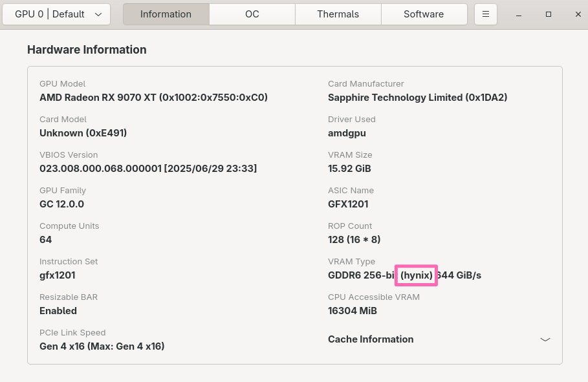Image resolution: width=588 pixels, height=382 pixels.
Task: Click the chevron next to GPU 0 Default
Action: [98, 14]
